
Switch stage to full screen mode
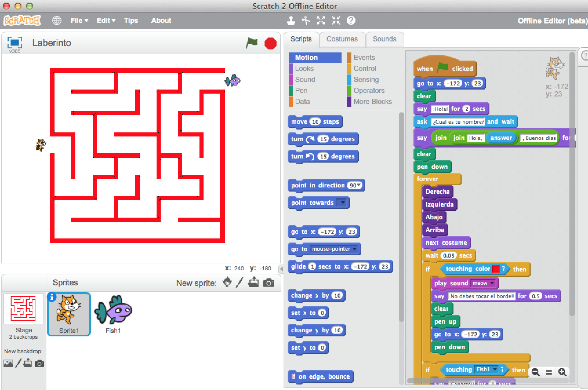click(x=14, y=43)
